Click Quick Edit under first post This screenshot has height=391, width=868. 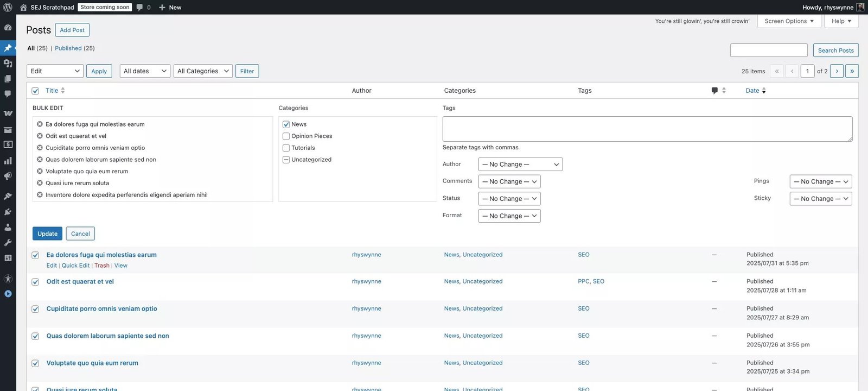[x=75, y=266]
